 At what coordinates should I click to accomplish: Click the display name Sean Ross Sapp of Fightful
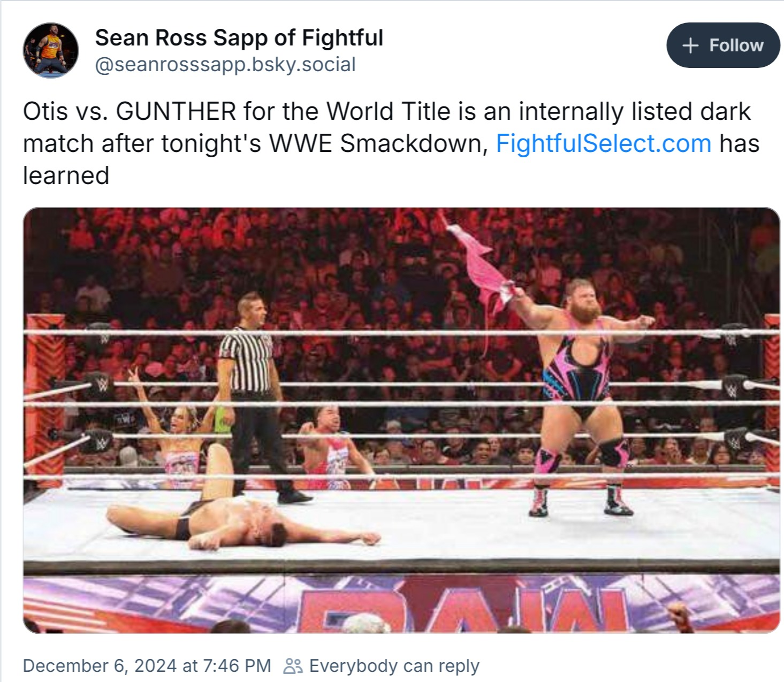click(239, 38)
